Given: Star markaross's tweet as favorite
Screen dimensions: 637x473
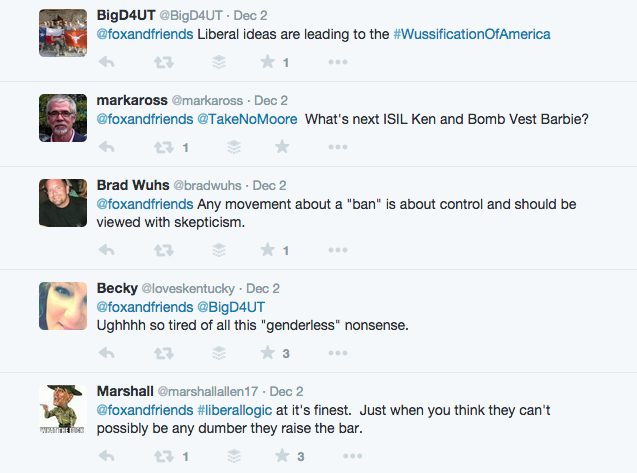Looking at the screenshot, I should click(281, 147).
